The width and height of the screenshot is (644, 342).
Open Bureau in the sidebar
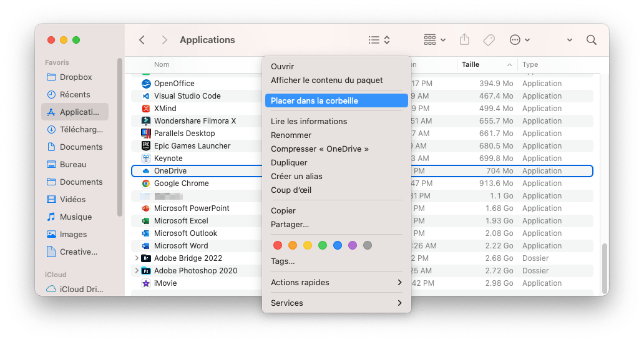(x=75, y=164)
